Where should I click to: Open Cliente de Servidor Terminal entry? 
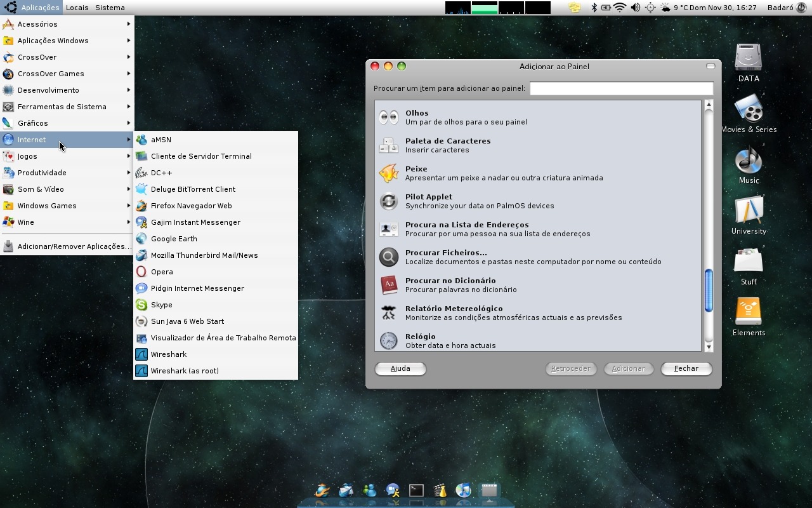(x=216, y=156)
